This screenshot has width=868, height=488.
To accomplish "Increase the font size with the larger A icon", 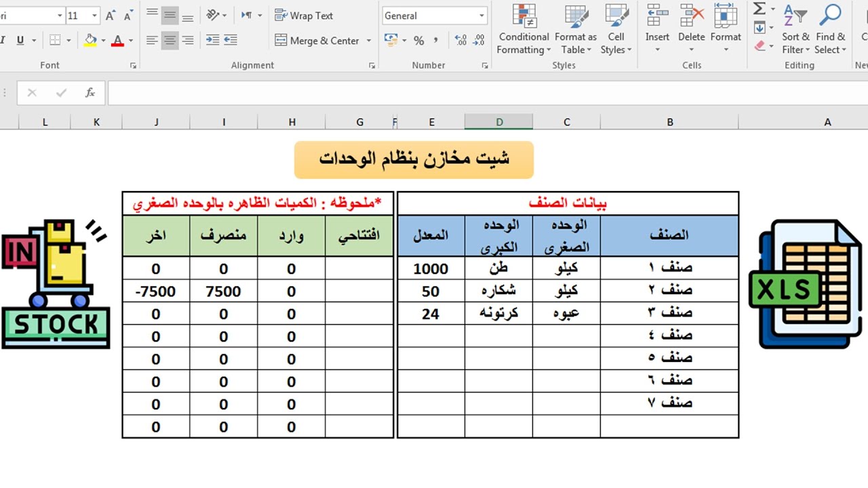I will click(x=111, y=16).
